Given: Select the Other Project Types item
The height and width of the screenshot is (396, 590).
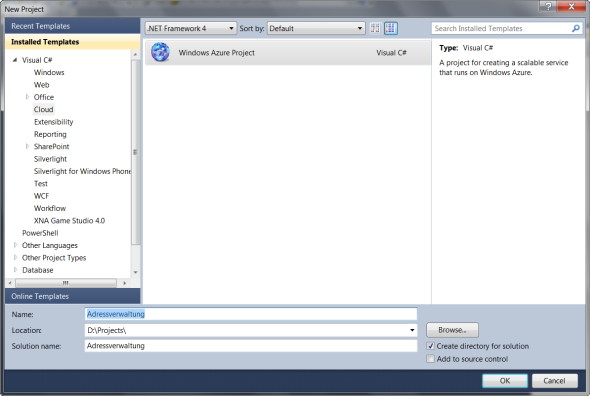Looking at the screenshot, I should click(x=54, y=258).
